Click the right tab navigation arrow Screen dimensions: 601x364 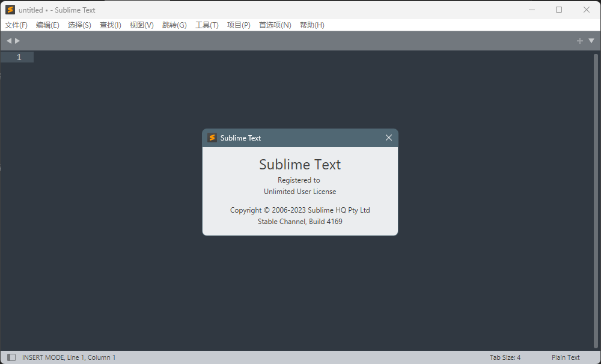[x=17, y=41]
